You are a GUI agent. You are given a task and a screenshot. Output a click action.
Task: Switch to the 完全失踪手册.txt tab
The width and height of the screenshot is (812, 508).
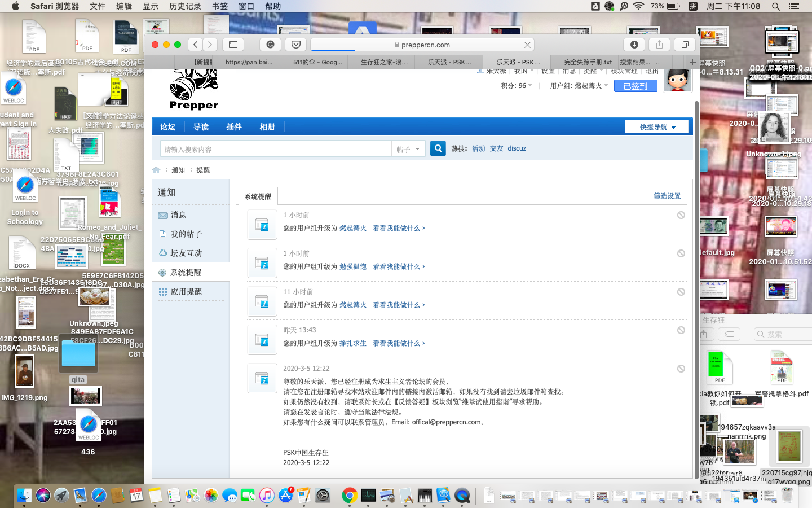pos(588,62)
